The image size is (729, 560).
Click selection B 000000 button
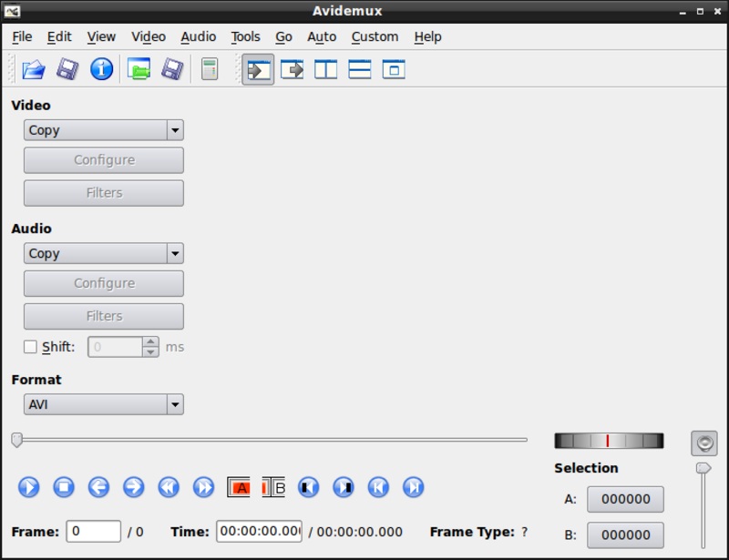pyautogui.click(x=625, y=535)
